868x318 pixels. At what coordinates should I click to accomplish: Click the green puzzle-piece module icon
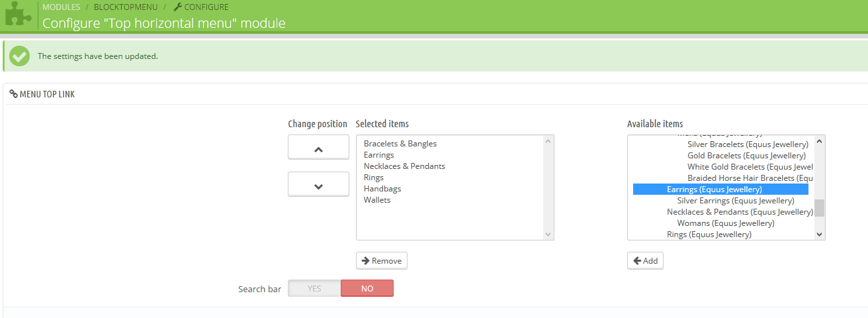click(x=19, y=15)
